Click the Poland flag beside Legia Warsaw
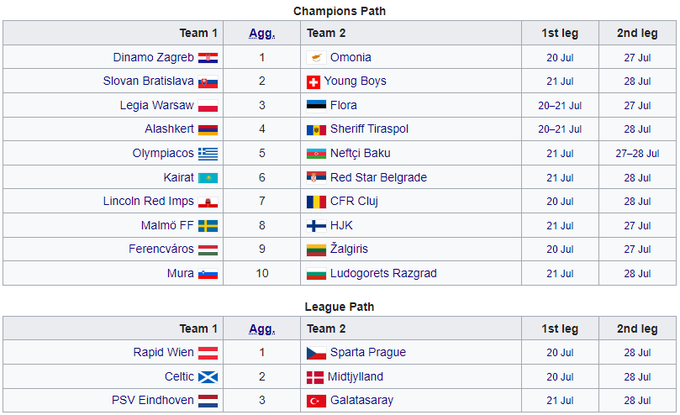 tap(208, 105)
